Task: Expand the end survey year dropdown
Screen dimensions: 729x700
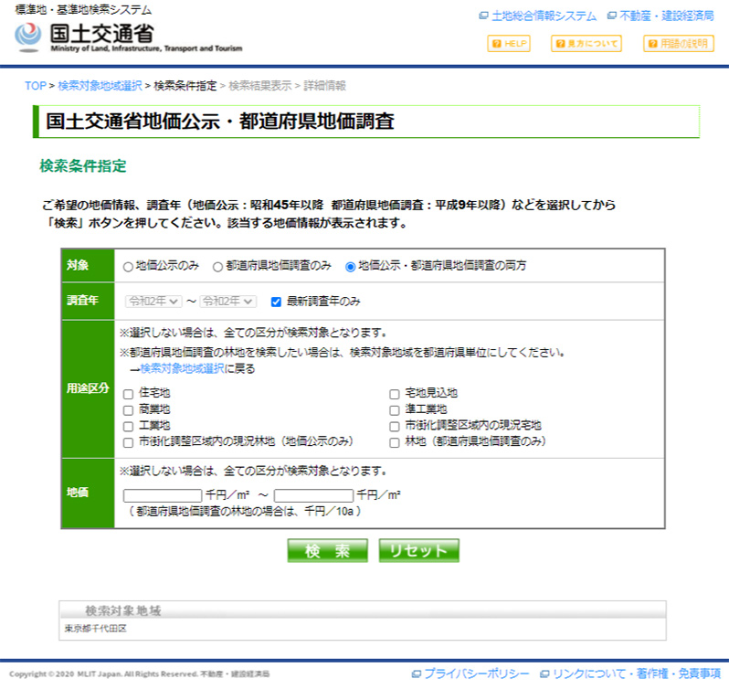Action: pos(229,302)
